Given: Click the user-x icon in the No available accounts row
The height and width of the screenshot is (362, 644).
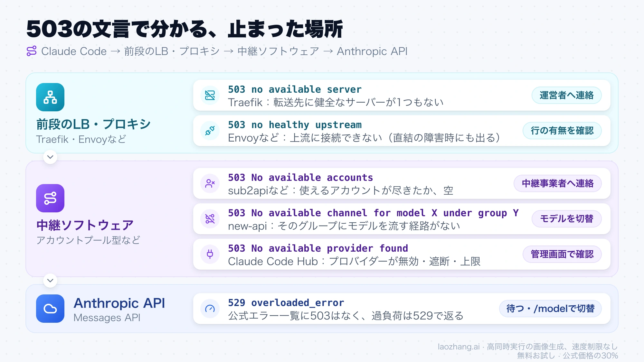Looking at the screenshot, I should pos(210,183).
